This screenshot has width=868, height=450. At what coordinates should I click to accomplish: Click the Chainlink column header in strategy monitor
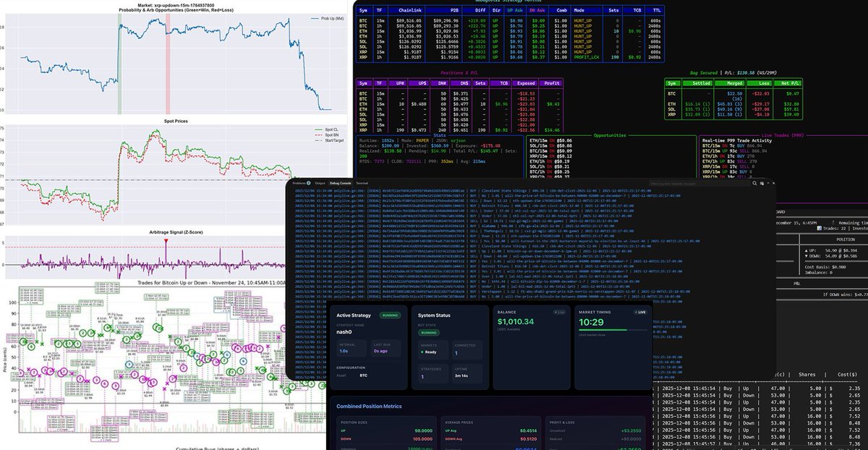click(409, 9)
